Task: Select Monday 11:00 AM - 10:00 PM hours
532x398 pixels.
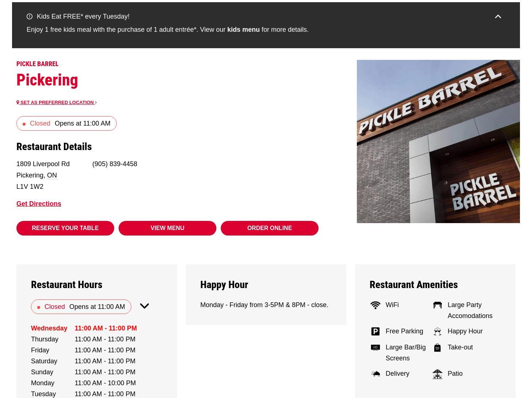Action: coord(83,383)
